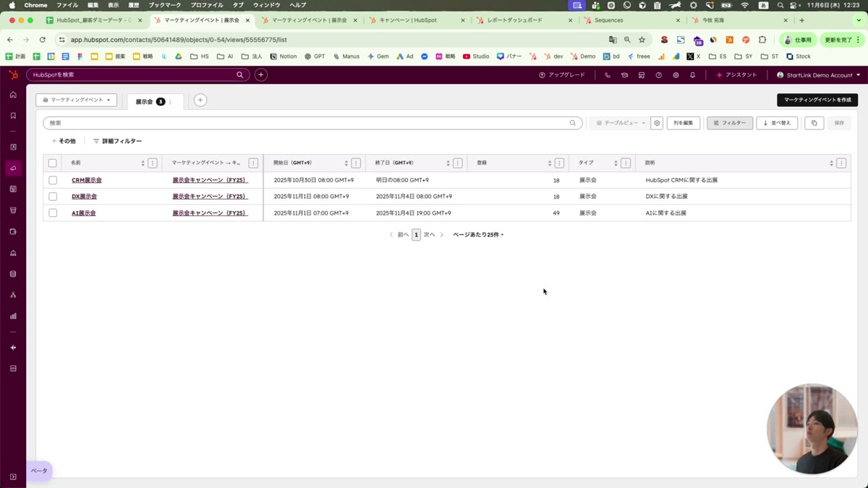Tick the checkbox for DX展示会
Image resolution: width=868 pixels, height=488 pixels.
pyautogui.click(x=53, y=197)
